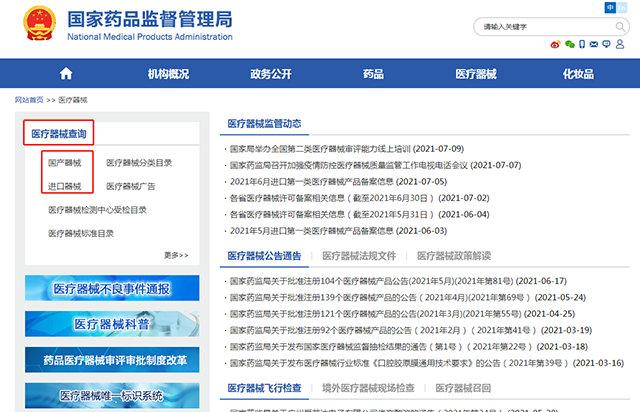Open the 医疗器械 menu
The image size is (640, 412).
[x=476, y=73]
